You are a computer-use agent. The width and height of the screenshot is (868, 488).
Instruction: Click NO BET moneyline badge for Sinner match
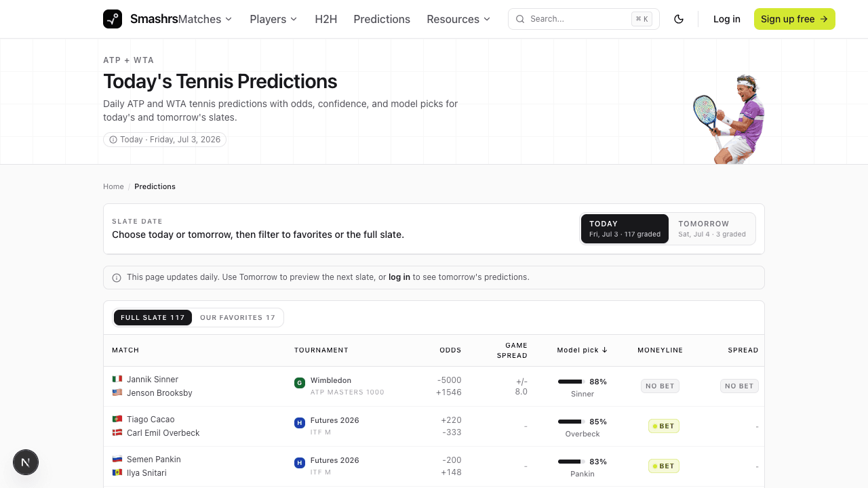click(660, 386)
